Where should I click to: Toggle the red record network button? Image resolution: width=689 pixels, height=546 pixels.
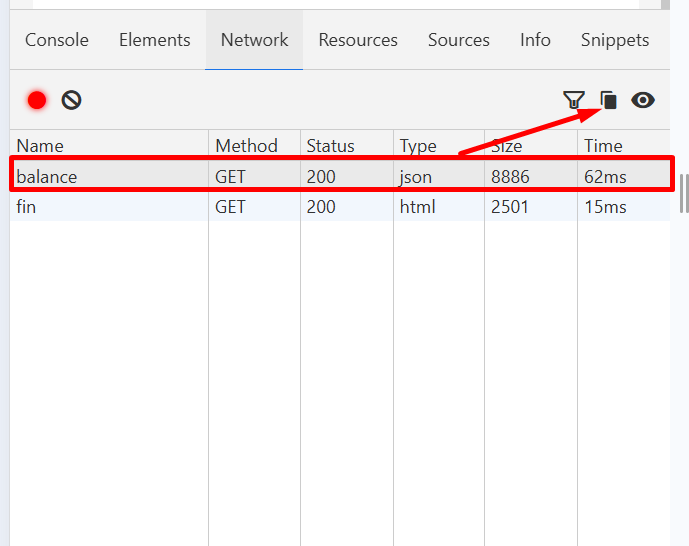click(x=37, y=100)
